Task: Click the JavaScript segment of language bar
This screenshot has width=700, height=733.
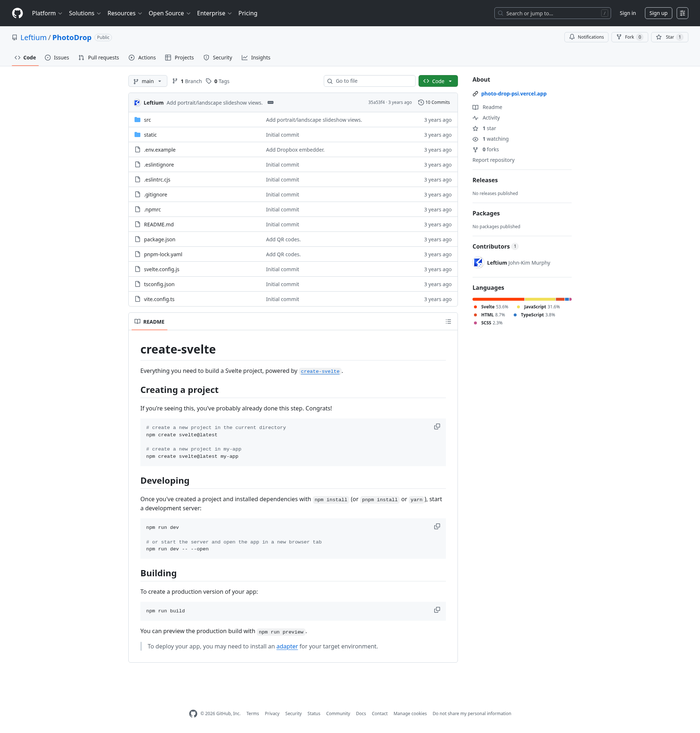Action: pos(540,299)
